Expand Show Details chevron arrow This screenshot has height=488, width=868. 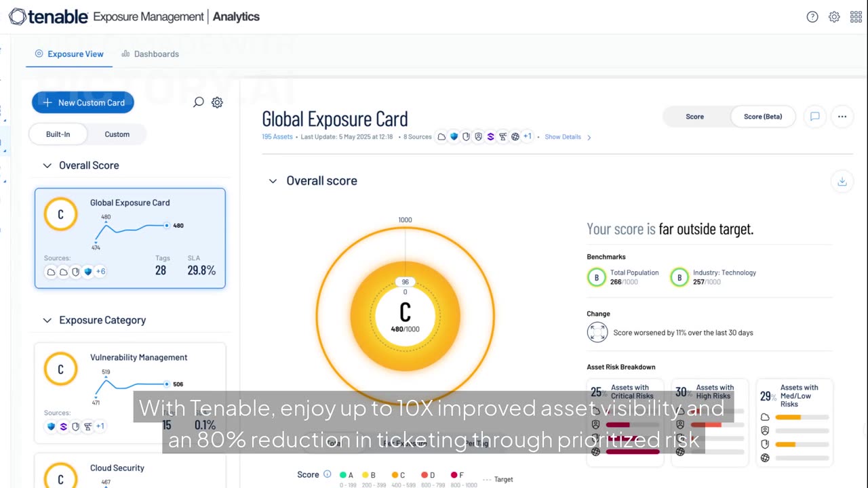(x=589, y=137)
